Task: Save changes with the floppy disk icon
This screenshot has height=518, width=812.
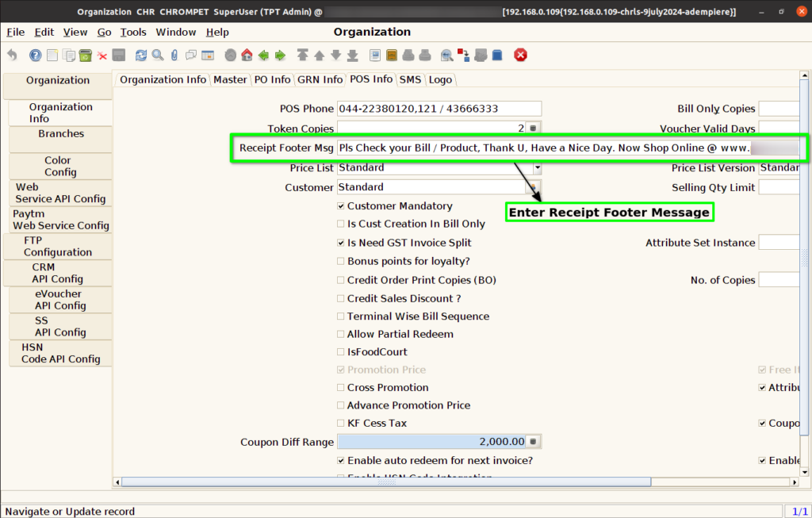Action: pos(119,55)
